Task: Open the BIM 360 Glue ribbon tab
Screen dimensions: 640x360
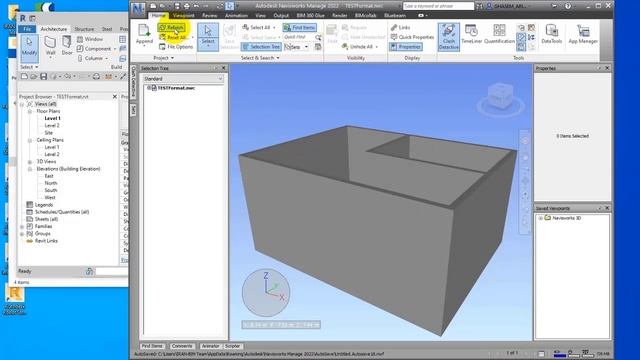Action: (x=311, y=16)
